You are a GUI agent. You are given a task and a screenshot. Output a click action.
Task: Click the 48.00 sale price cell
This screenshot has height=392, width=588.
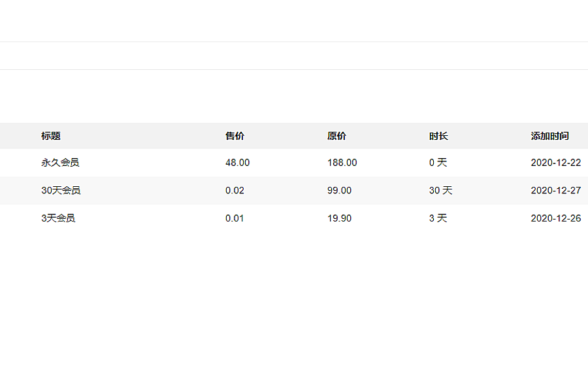point(237,163)
